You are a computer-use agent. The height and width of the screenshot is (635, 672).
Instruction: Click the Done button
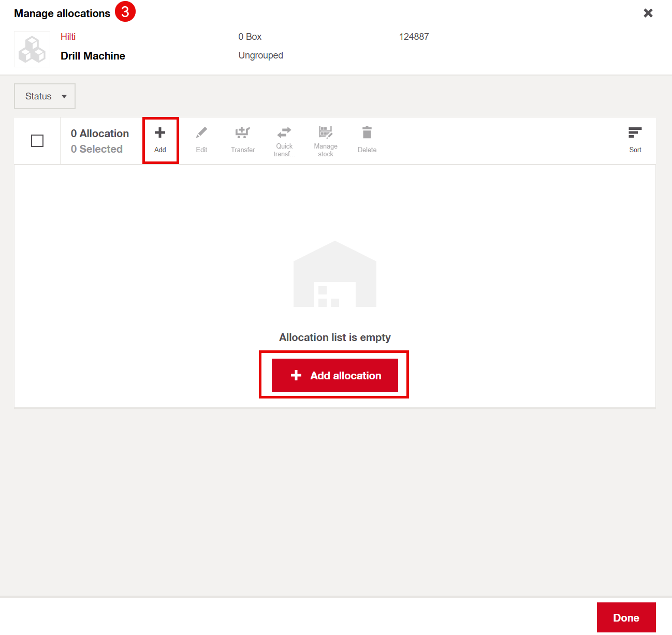[x=626, y=617]
